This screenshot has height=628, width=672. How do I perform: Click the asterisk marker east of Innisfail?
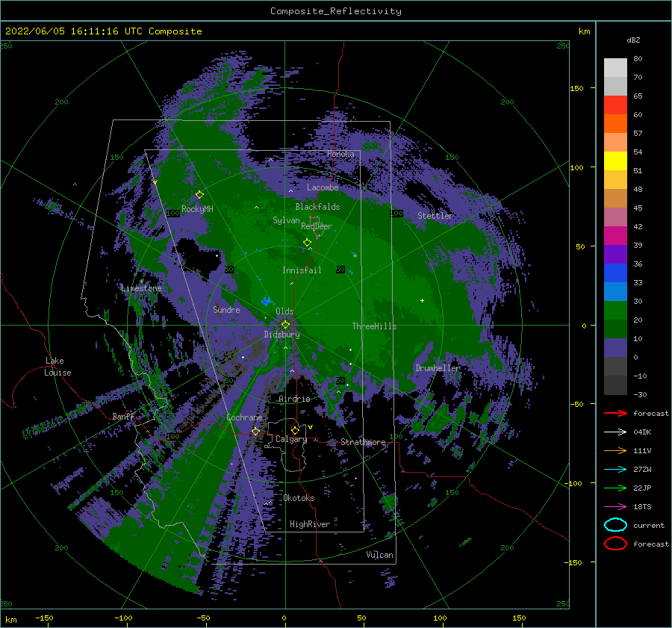coord(355,256)
